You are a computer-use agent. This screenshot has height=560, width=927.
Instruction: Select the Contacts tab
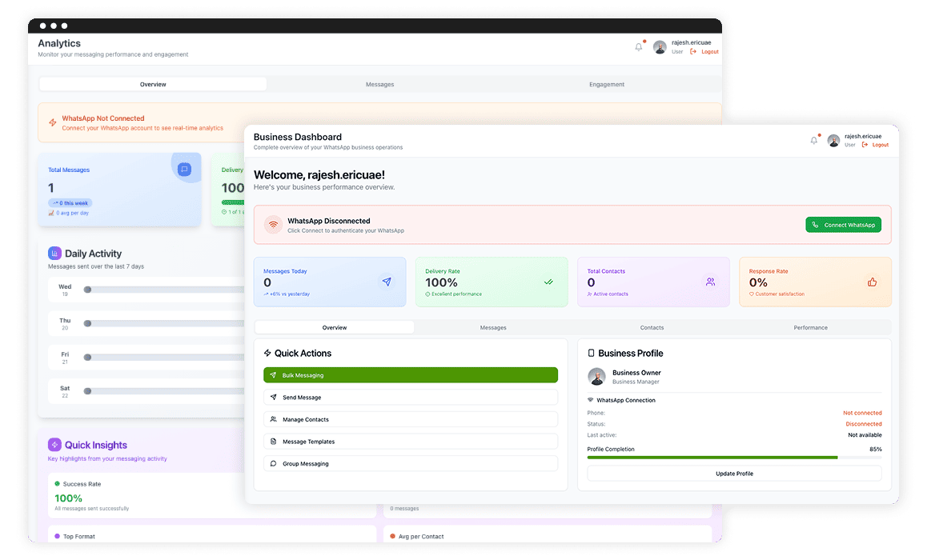[x=652, y=327]
